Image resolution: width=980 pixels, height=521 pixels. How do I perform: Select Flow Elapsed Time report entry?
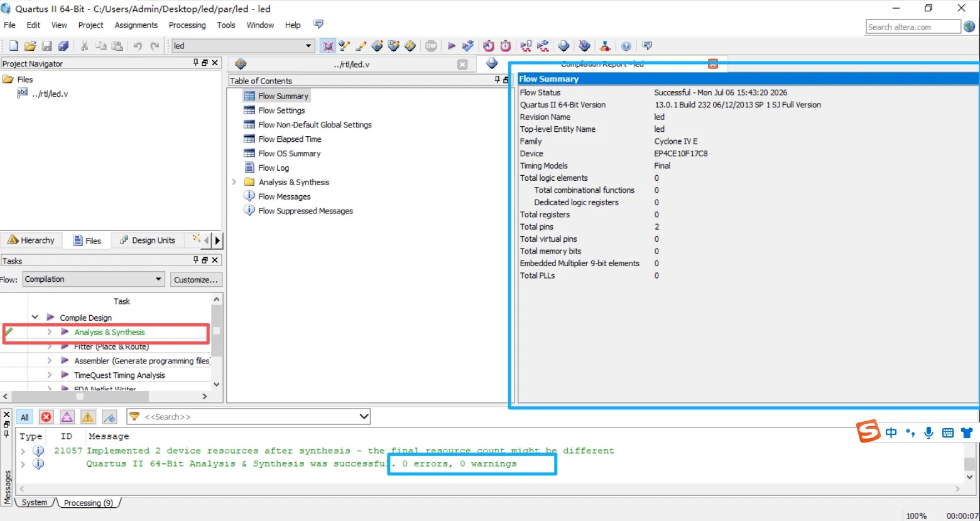coord(290,139)
